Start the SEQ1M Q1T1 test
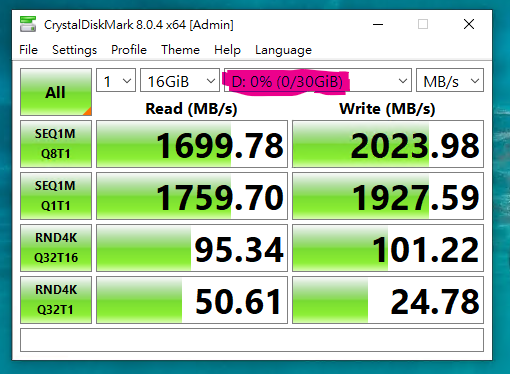The width and height of the screenshot is (510, 374). click(x=56, y=196)
